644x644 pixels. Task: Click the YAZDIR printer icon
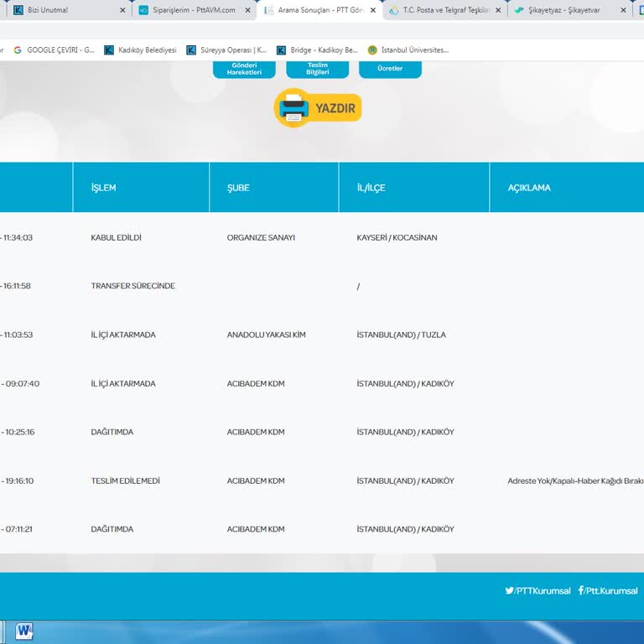[293, 108]
